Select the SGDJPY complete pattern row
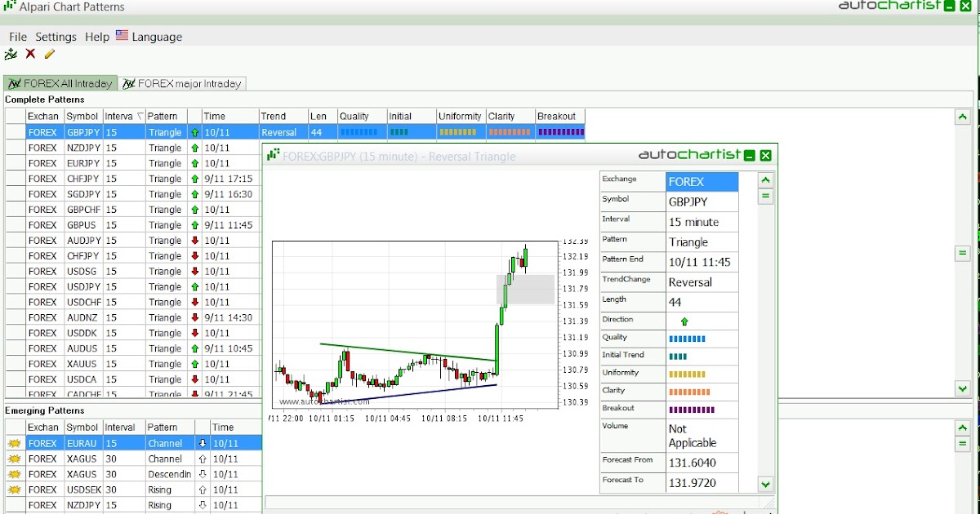This screenshot has width=980, height=514. [x=133, y=194]
